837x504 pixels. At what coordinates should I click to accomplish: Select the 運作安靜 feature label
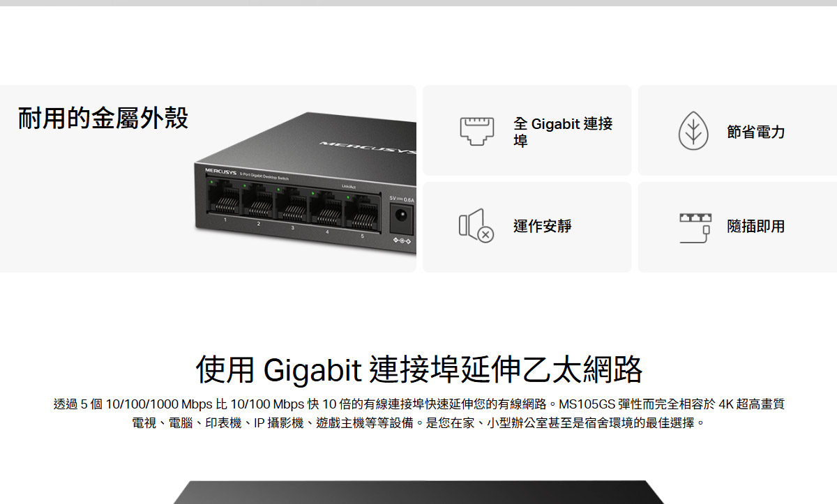tap(542, 226)
